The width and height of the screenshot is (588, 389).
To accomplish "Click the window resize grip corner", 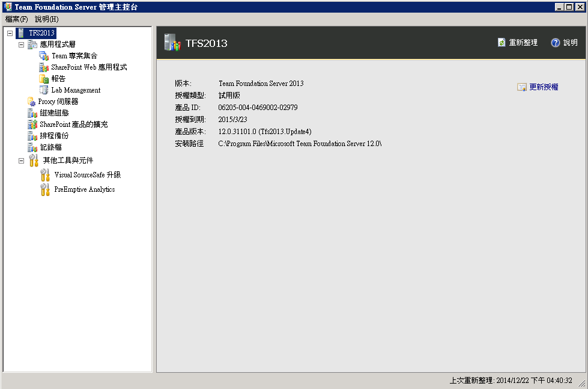I will 582,384.
